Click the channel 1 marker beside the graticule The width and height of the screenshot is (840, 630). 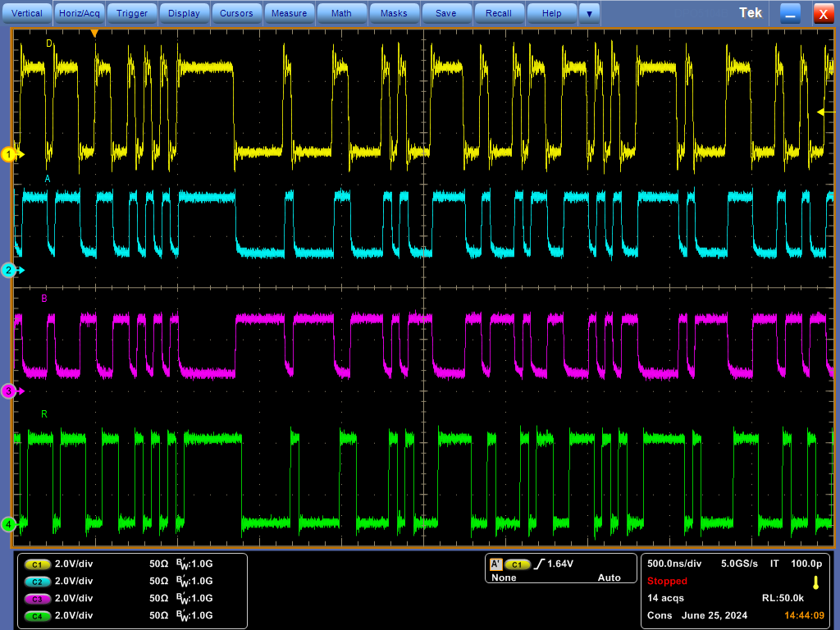pyautogui.click(x=8, y=154)
